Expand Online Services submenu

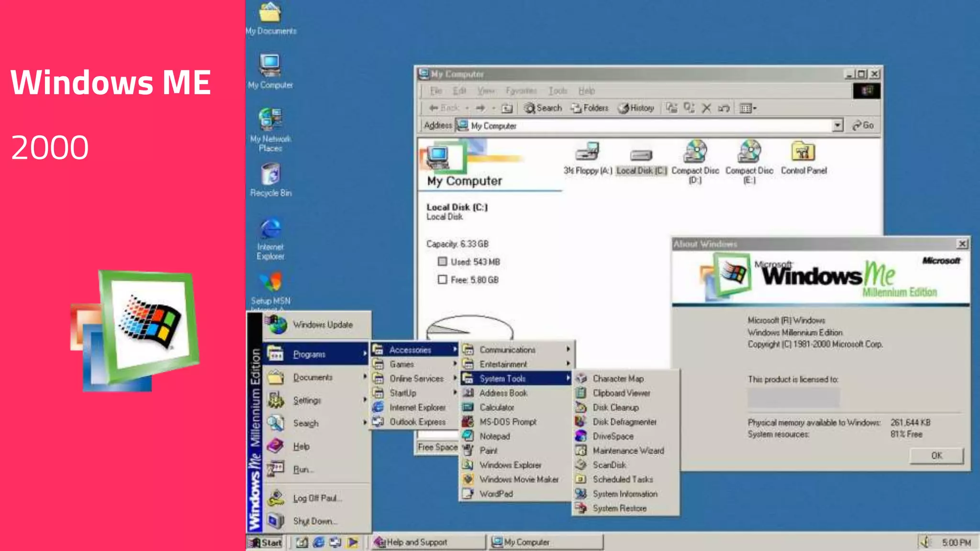[414, 378]
